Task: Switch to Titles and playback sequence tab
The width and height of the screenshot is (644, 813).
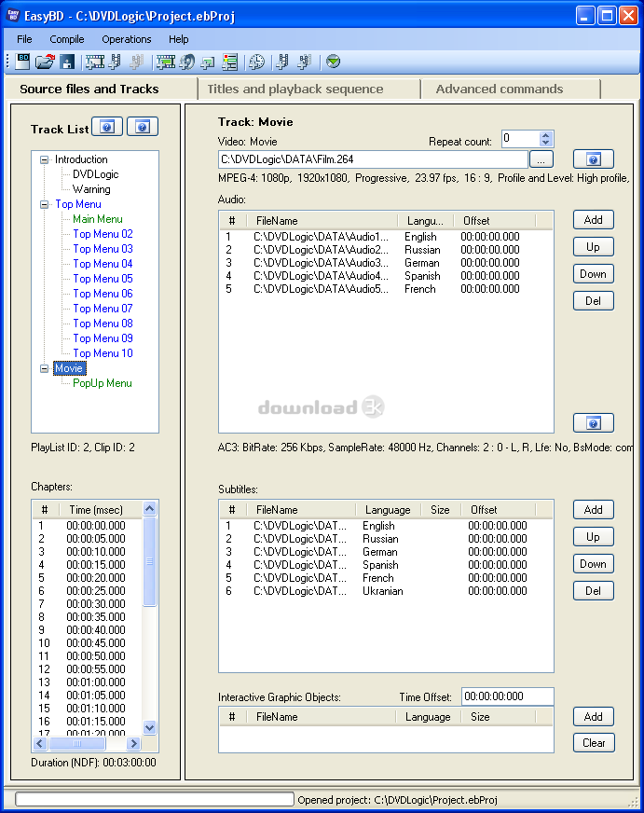Action: click(295, 89)
